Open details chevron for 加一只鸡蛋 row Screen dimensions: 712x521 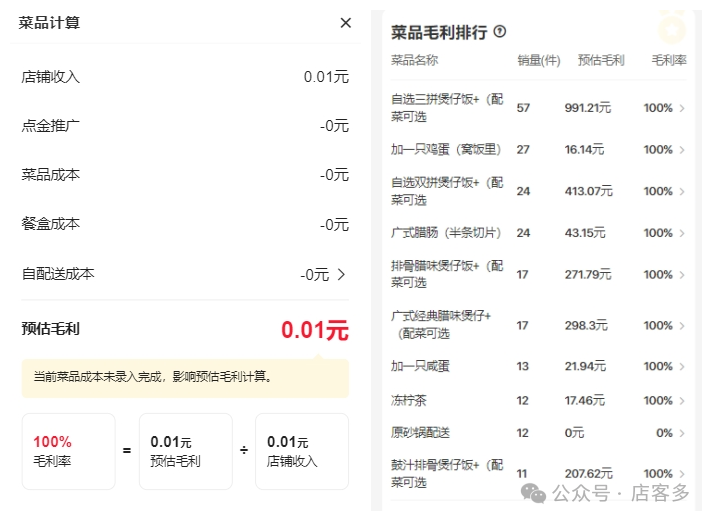[682, 150]
